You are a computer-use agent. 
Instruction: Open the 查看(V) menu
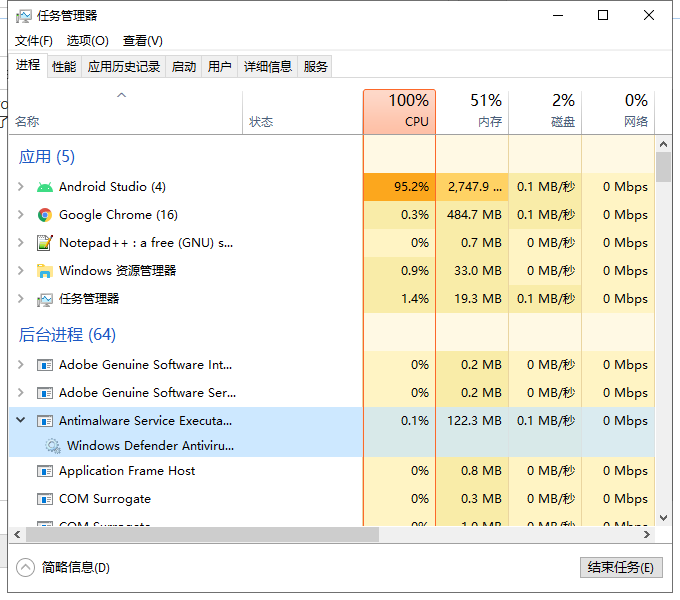(x=143, y=41)
